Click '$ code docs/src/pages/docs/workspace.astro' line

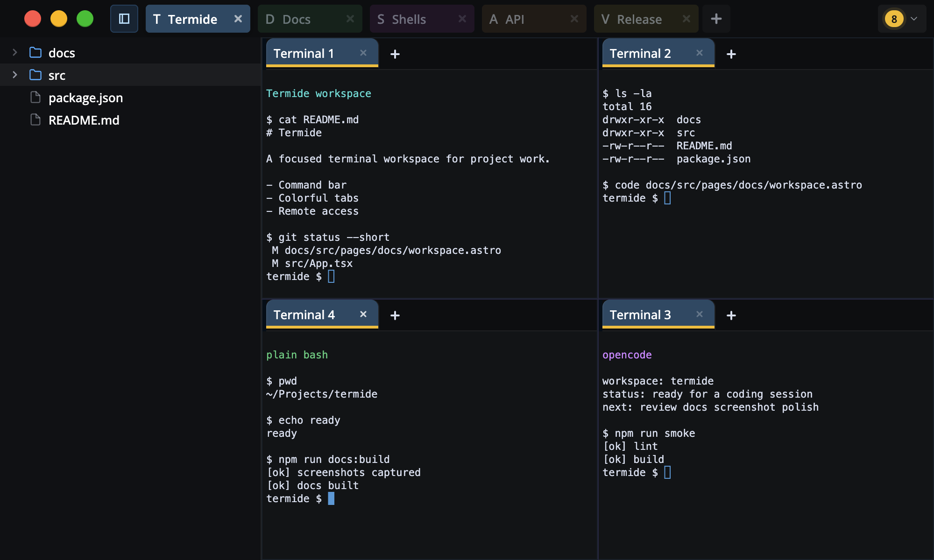pyautogui.click(x=732, y=185)
